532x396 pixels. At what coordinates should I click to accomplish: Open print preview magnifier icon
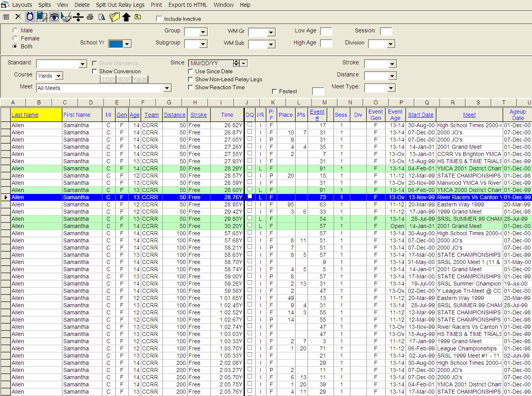click(x=102, y=17)
